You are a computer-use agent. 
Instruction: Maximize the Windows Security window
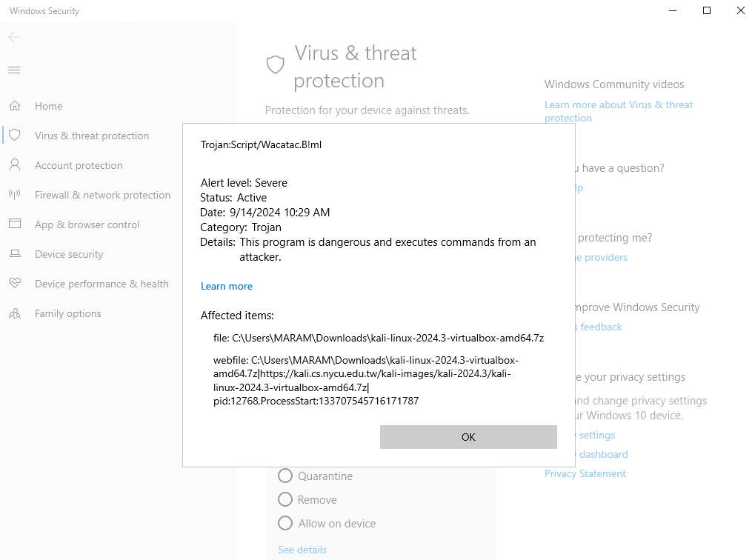click(x=707, y=10)
